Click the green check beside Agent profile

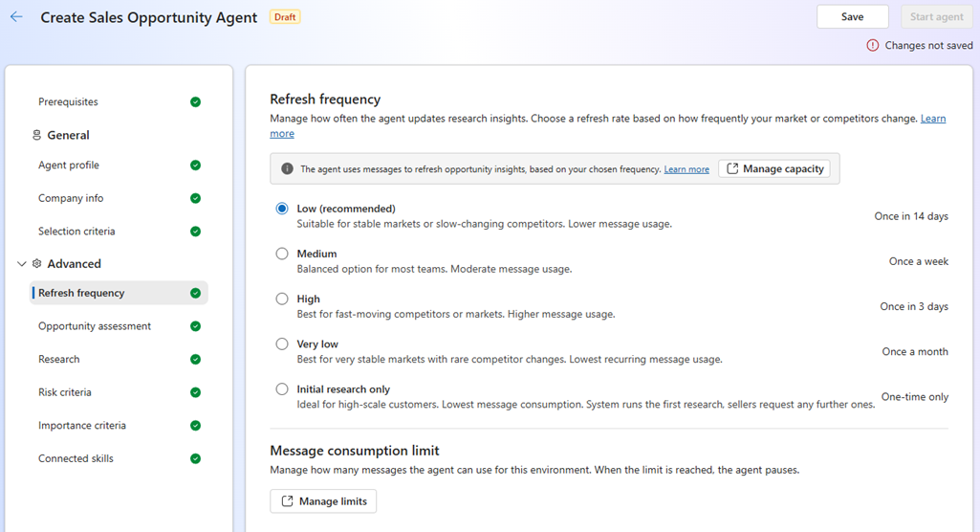pyautogui.click(x=196, y=165)
